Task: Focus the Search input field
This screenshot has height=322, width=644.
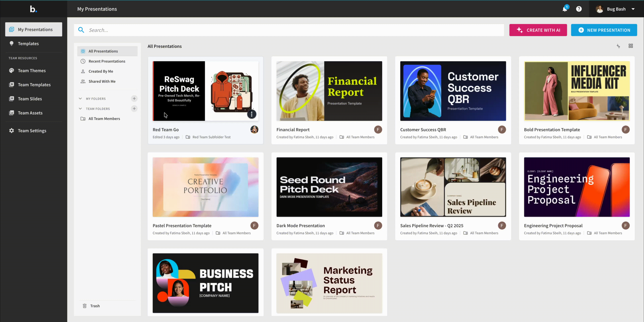Action: point(289,30)
